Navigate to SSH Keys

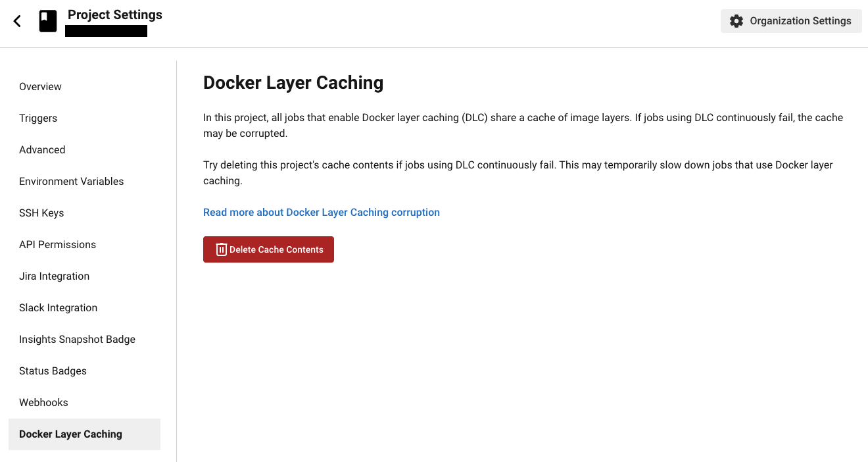41,213
